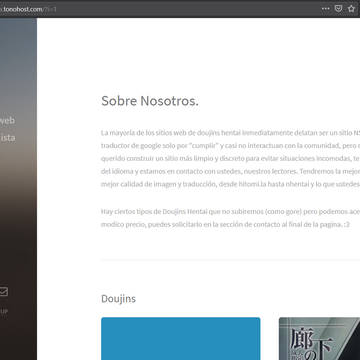Click the paragraph starting "La mayoría de los"
The width and height of the screenshot is (360, 360).
point(231,159)
